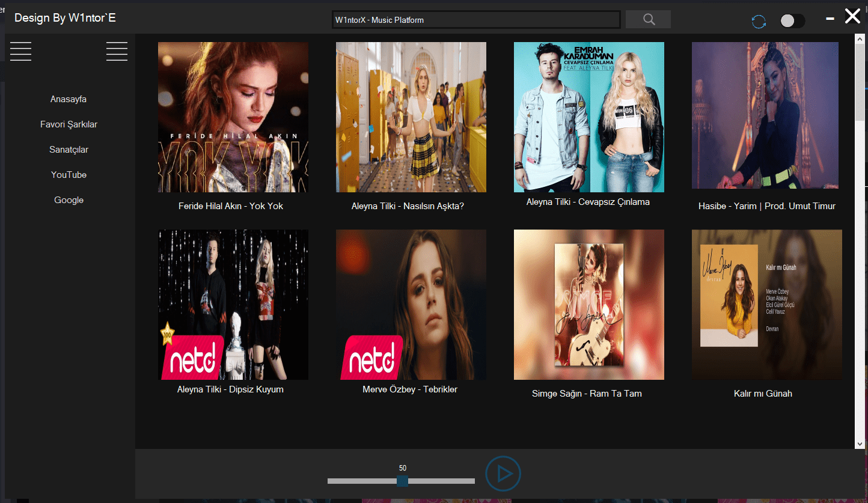Click the title "Aleyna Tilki - Dipsiz Kuyum"

click(230, 389)
